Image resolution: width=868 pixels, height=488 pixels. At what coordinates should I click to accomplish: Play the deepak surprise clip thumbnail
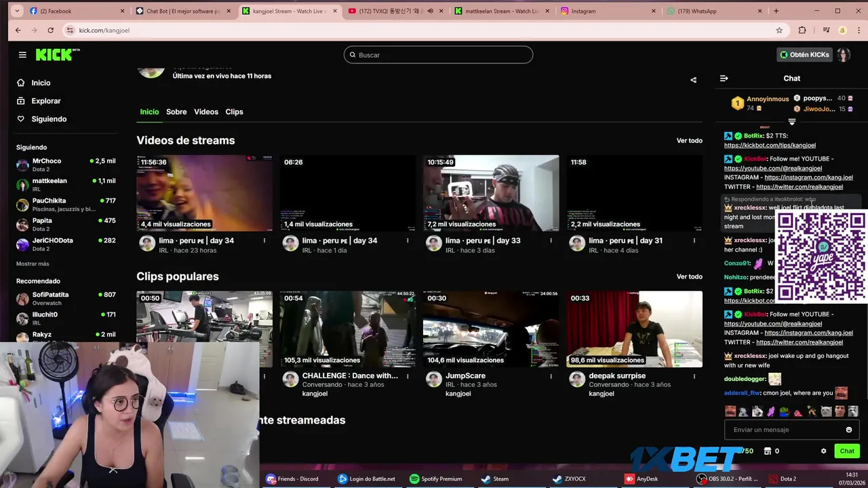point(634,329)
